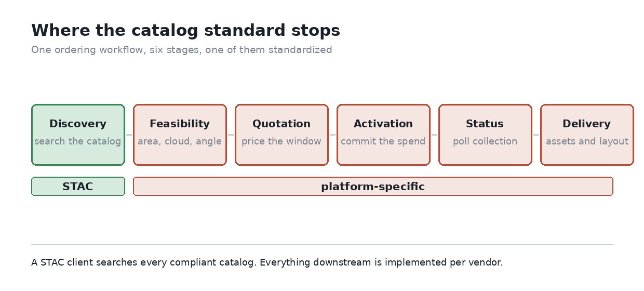
Task: Click the title 'Where the catalog standard stops'
Action: tap(185, 31)
